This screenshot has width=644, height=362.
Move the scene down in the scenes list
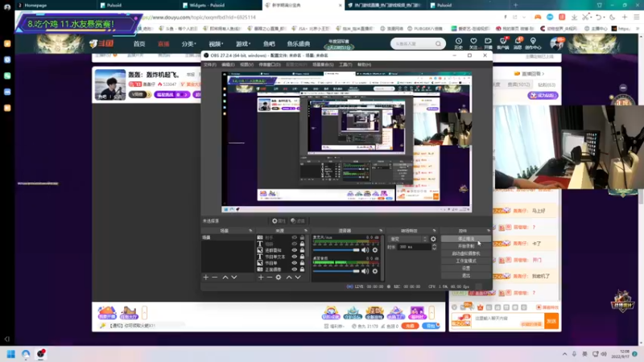(x=234, y=278)
